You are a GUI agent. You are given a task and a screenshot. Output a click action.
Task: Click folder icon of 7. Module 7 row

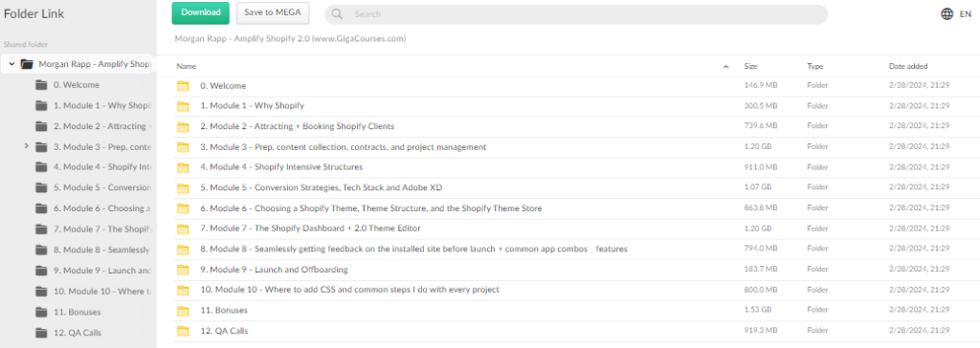point(183,228)
